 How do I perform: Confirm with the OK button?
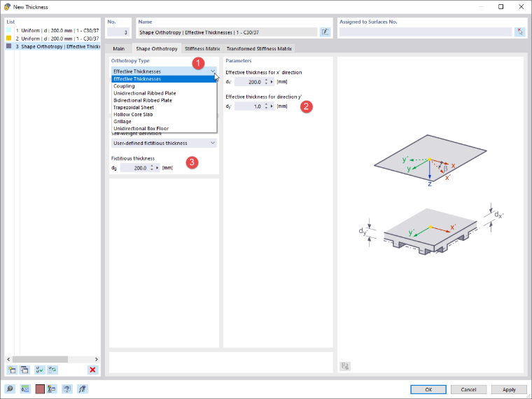click(428, 389)
